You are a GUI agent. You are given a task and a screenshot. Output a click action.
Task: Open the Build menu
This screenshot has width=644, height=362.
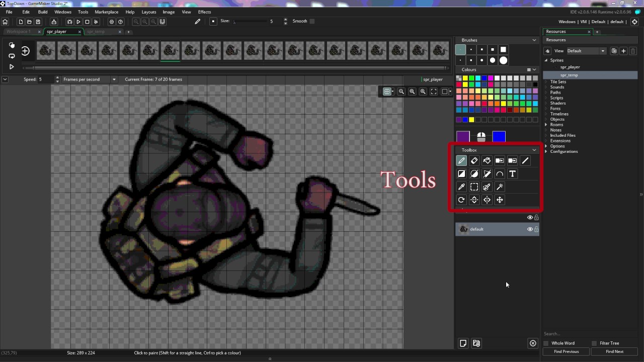[43, 12]
